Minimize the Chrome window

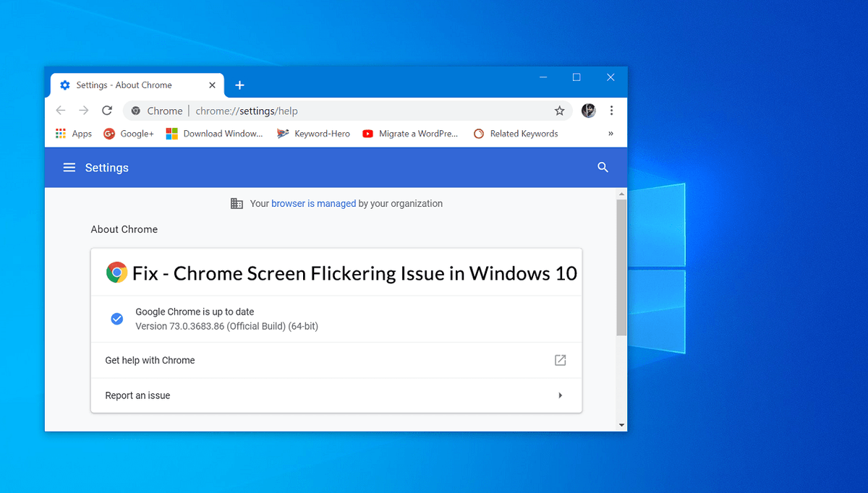(x=543, y=77)
